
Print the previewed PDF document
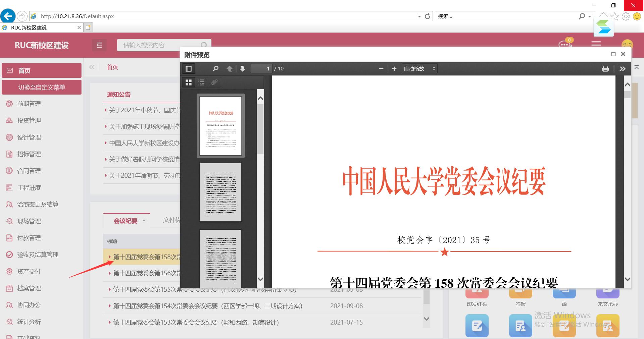pyautogui.click(x=605, y=69)
